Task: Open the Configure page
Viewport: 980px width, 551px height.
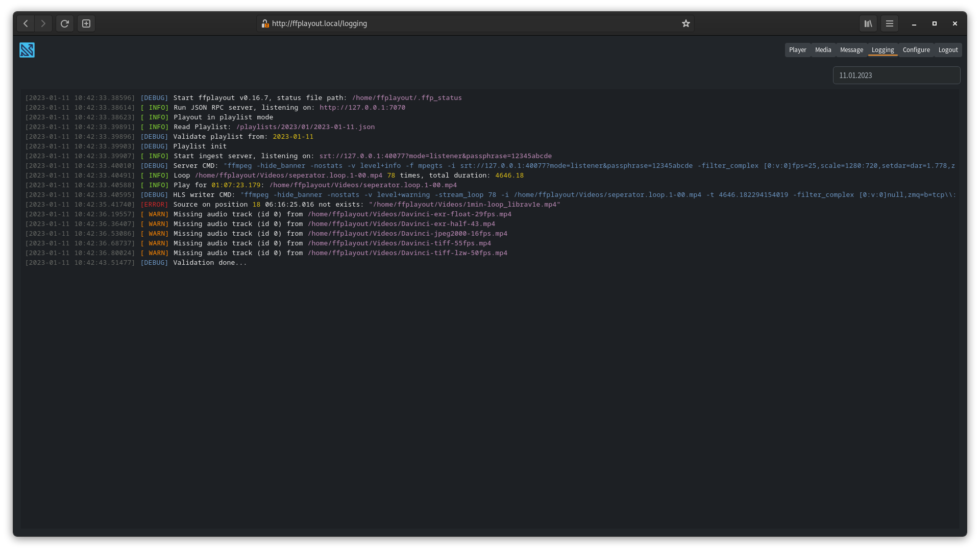Action: coord(916,50)
